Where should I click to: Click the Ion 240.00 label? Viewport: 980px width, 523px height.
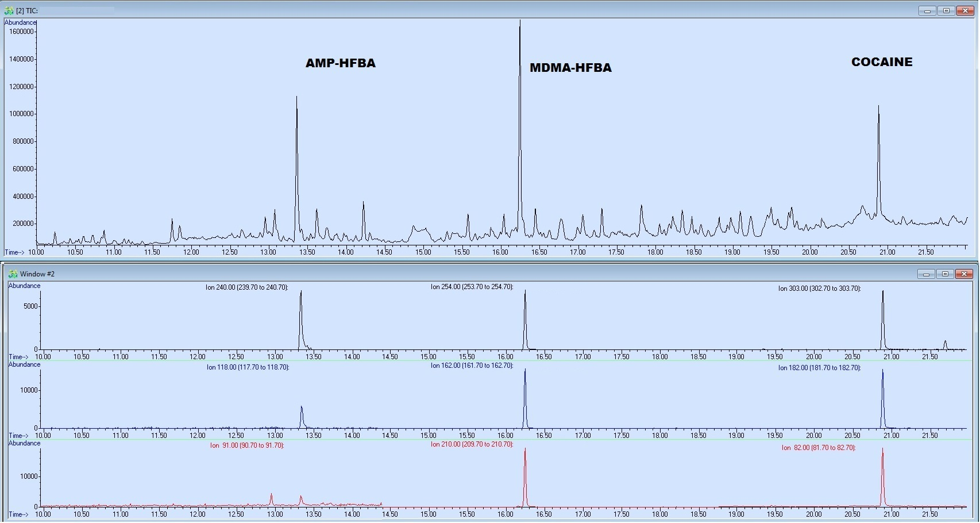tap(247, 287)
